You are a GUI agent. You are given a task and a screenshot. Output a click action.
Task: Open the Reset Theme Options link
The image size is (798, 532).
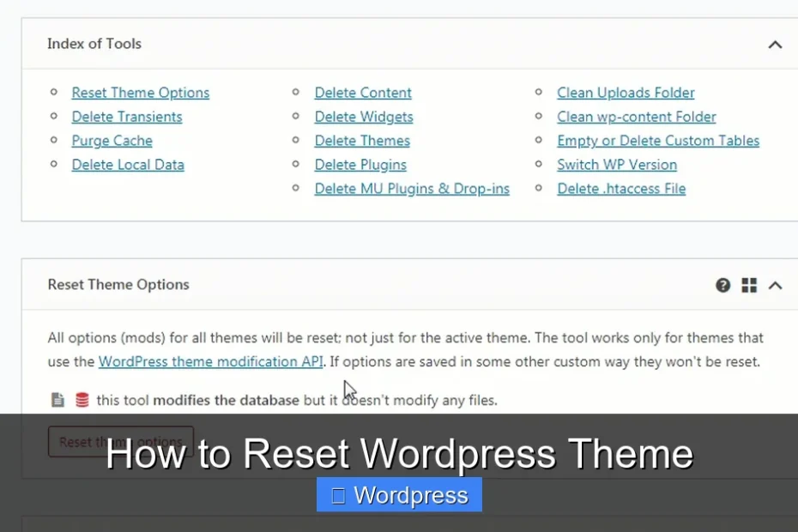tap(141, 93)
